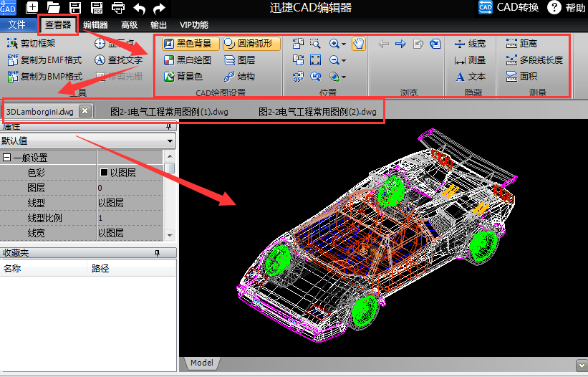Select the 多段线长度 polyline length tool
Image resolution: width=588 pixels, height=377 pixels.
coord(534,60)
